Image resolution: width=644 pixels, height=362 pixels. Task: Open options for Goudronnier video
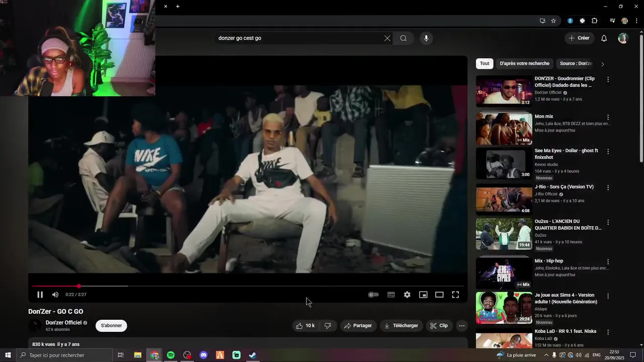click(608, 79)
